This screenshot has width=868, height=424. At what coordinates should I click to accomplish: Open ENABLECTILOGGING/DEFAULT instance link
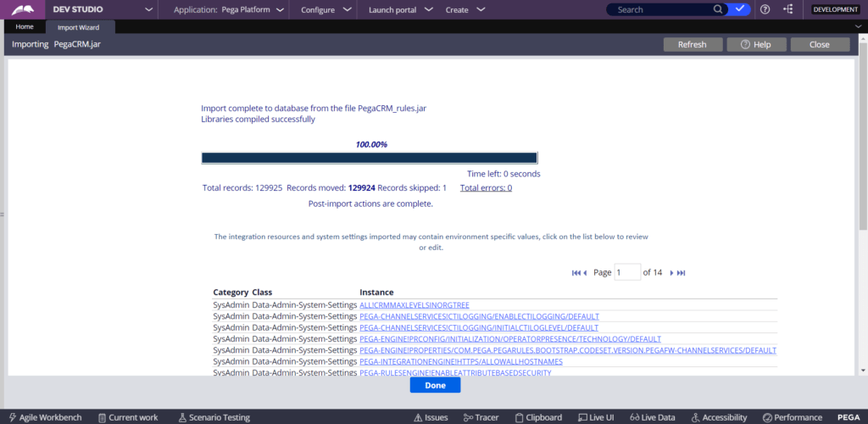point(480,316)
